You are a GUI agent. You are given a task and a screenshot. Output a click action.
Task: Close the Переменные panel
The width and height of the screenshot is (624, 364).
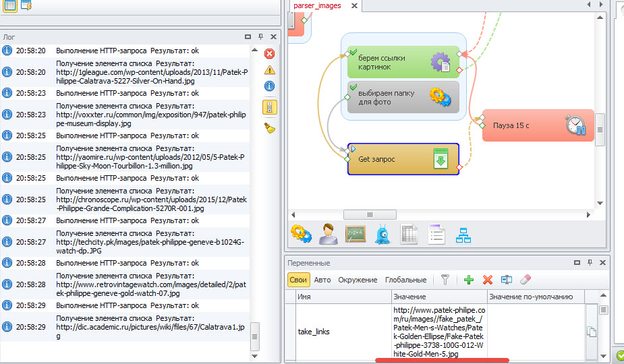602,263
